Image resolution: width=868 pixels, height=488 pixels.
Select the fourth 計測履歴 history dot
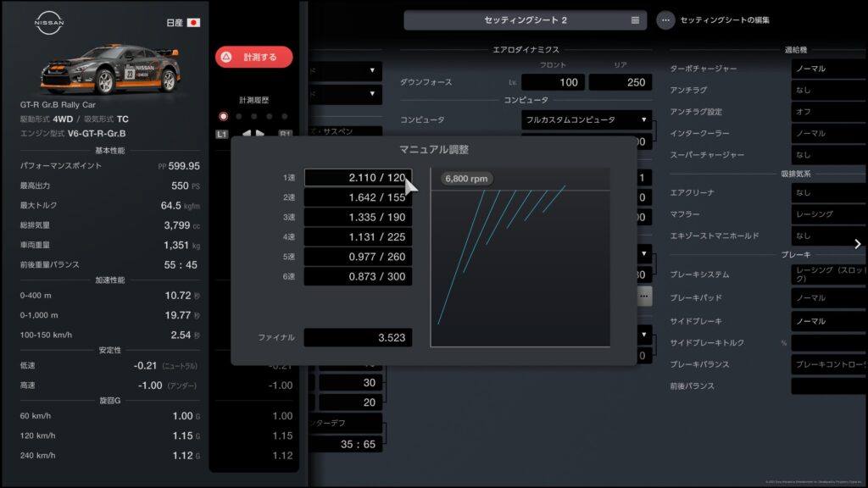[x=269, y=116]
